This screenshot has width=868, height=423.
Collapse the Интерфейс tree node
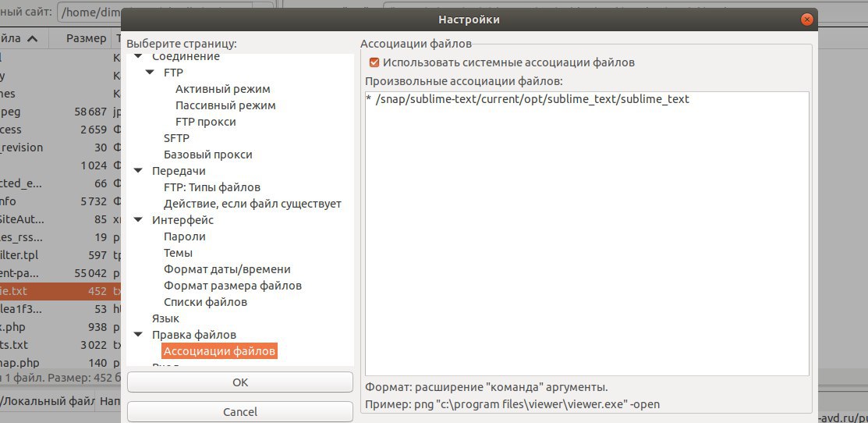(138, 220)
